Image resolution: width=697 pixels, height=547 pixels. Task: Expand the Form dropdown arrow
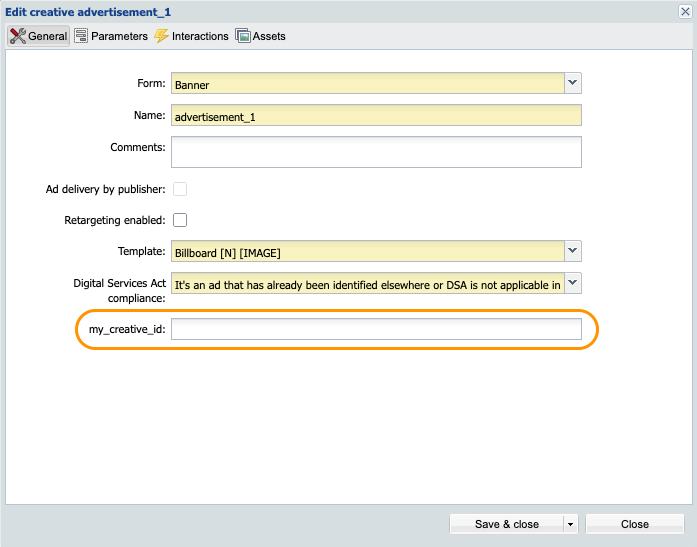[x=573, y=83]
